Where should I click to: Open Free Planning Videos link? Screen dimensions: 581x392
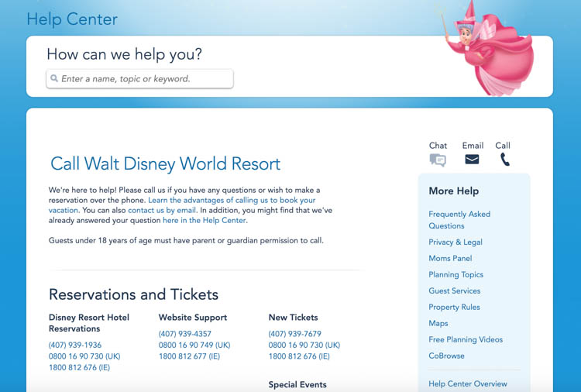coord(465,340)
